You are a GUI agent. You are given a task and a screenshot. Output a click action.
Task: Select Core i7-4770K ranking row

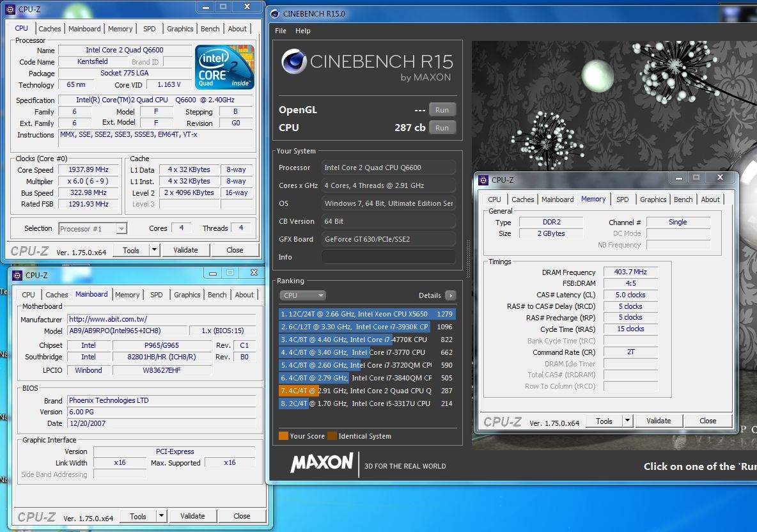tap(367, 340)
